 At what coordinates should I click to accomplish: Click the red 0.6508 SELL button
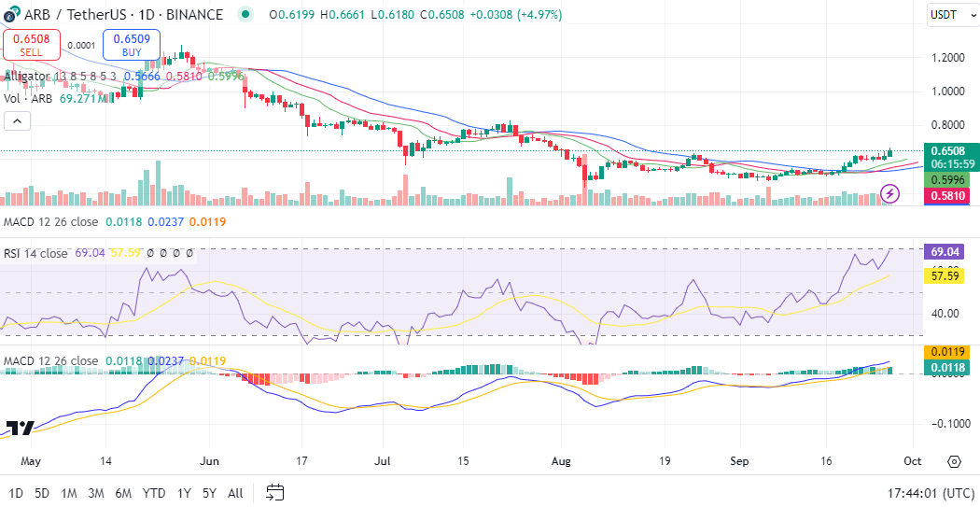click(32, 45)
